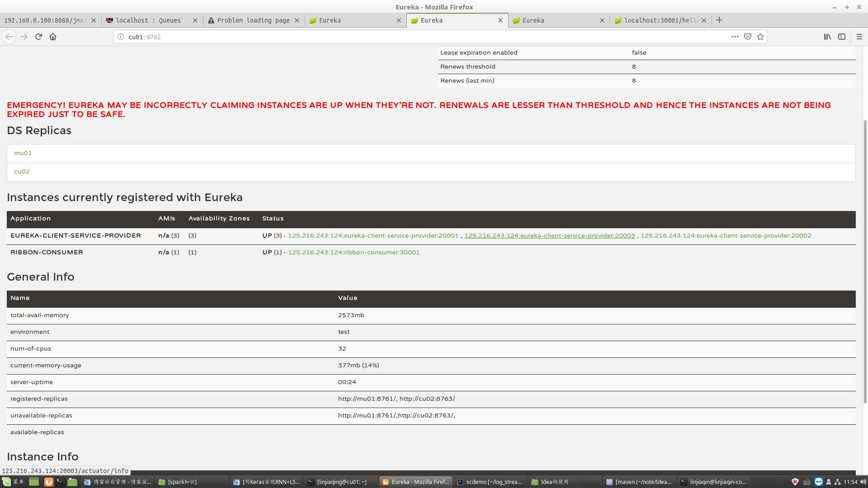This screenshot has width=868, height=488.
Task: Open the Firefox hamburger menu
Action: [859, 37]
